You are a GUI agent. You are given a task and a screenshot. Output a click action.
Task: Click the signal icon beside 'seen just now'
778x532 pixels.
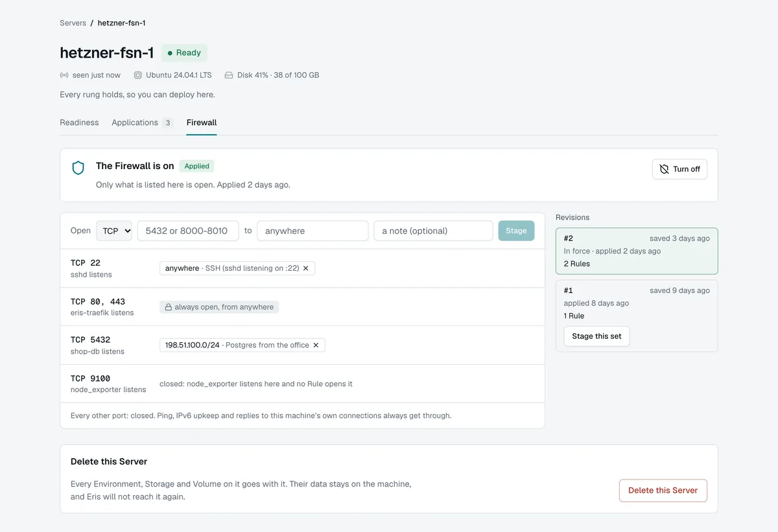(x=64, y=75)
